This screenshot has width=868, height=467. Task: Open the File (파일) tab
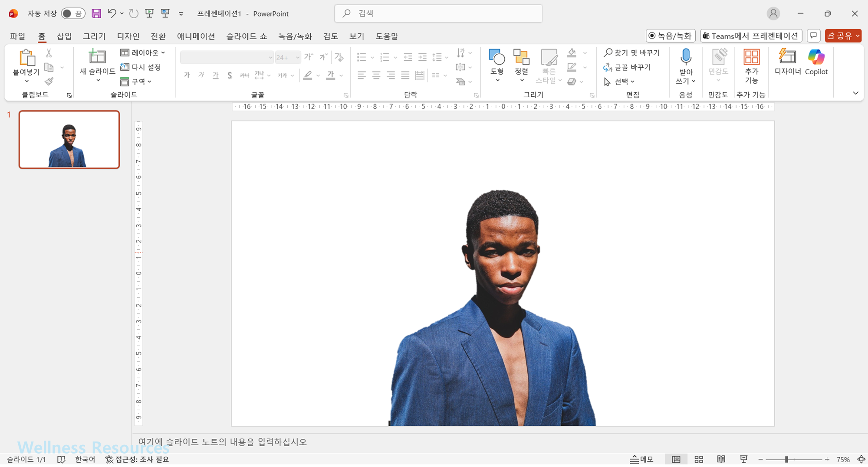18,36
